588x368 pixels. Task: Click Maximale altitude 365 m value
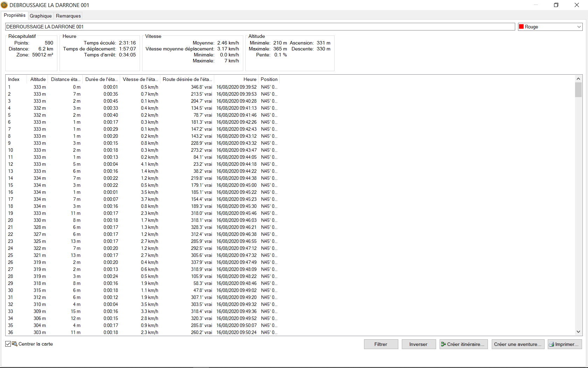(280, 49)
